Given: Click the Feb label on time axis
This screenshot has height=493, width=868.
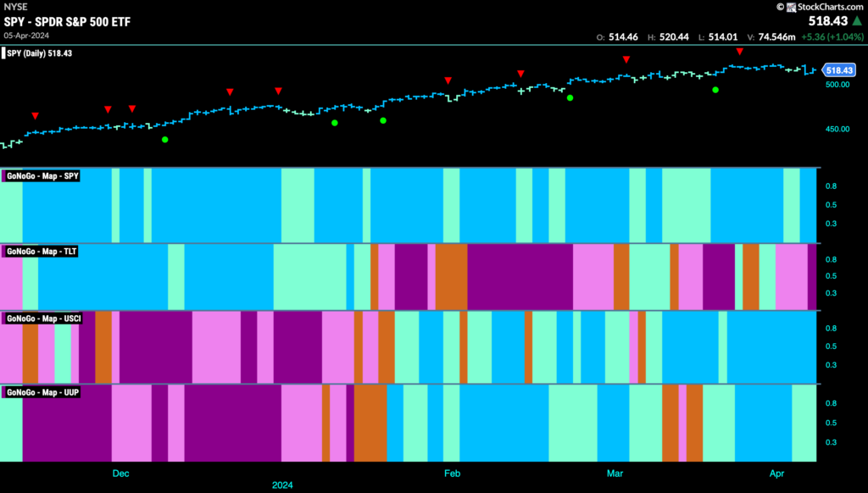Looking at the screenshot, I should [x=453, y=473].
